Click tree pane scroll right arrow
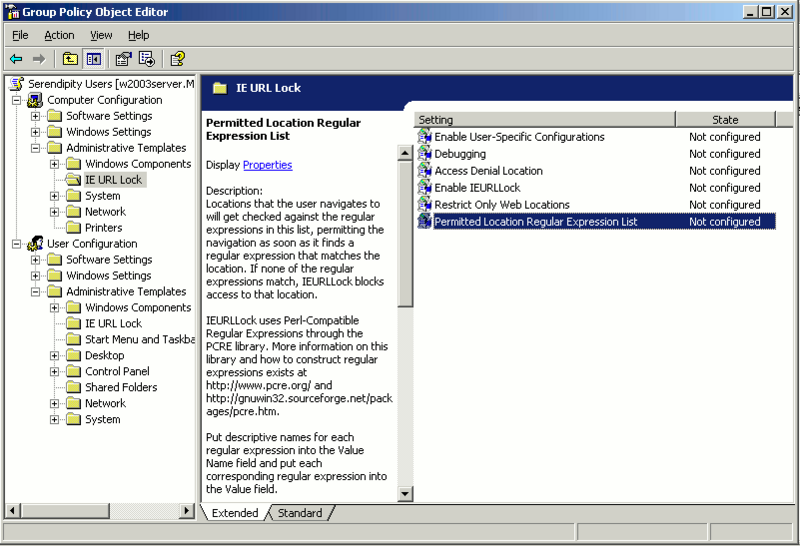The width and height of the screenshot is (800, 546). [x=187, y=510]
